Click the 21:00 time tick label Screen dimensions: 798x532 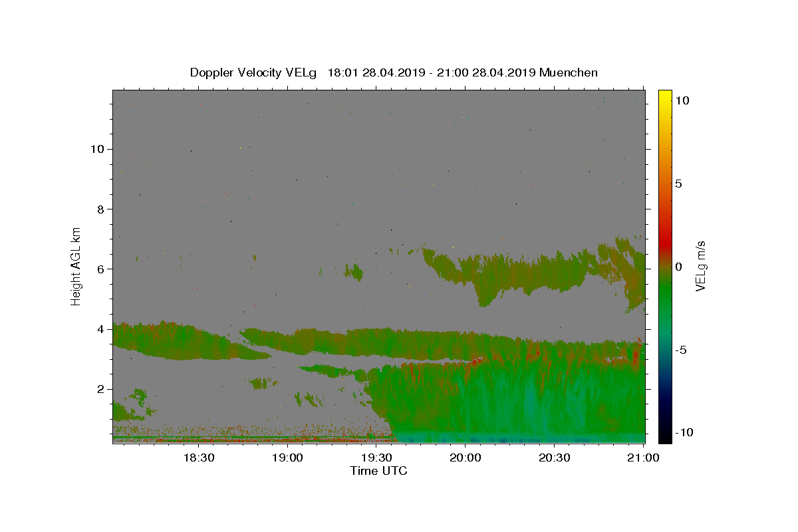(643, 458)
